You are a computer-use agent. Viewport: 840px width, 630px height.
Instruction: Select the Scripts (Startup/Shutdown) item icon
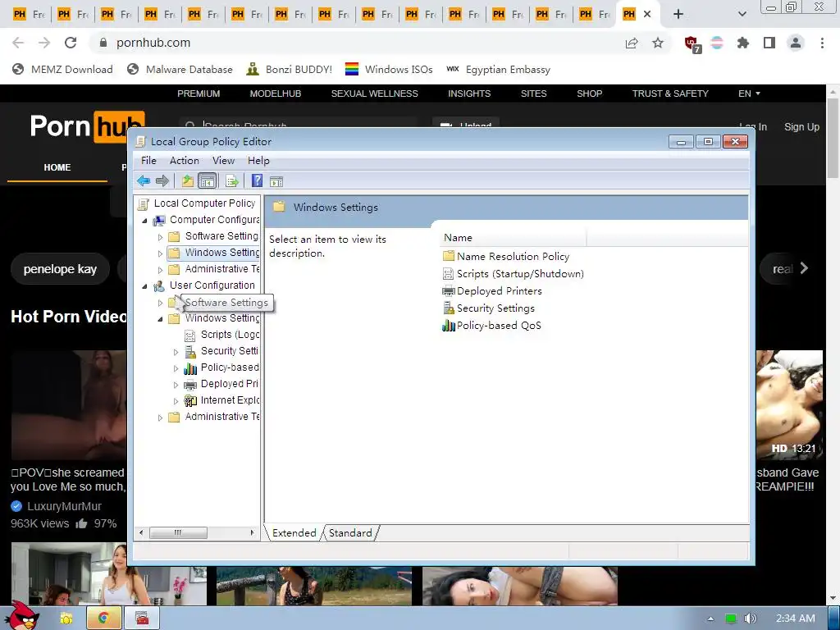tap(449, 274)
